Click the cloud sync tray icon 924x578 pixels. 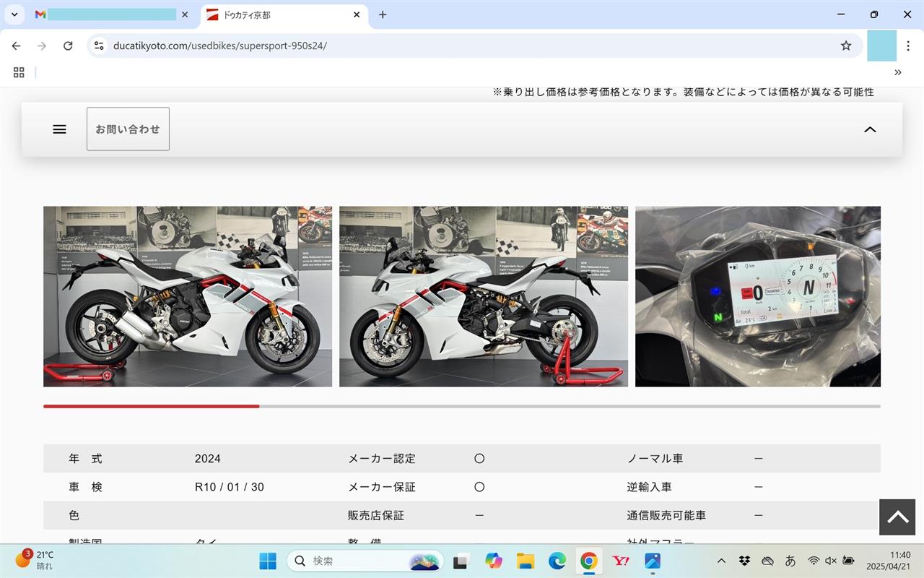coord(767,561)
